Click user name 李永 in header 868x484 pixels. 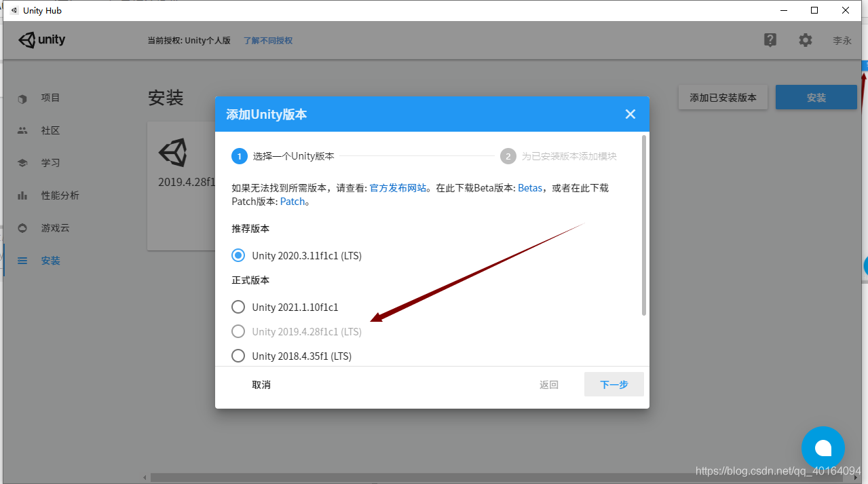[x=842, y=41]
